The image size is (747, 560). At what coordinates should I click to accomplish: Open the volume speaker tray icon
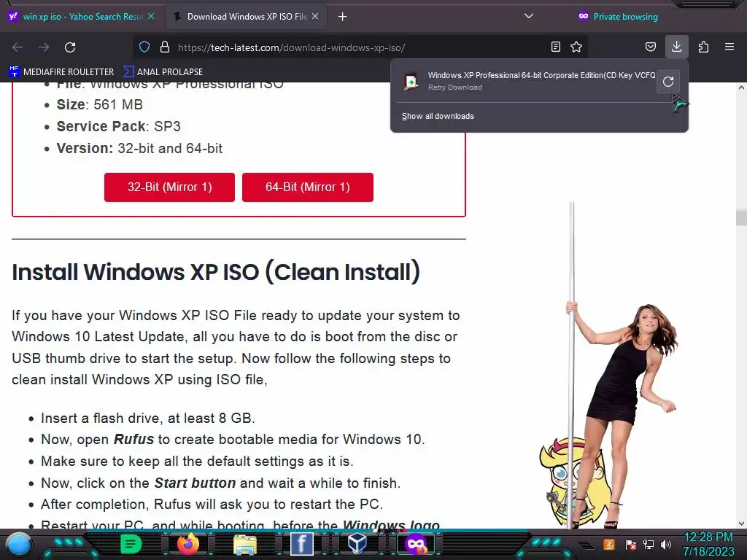[665, 544]
